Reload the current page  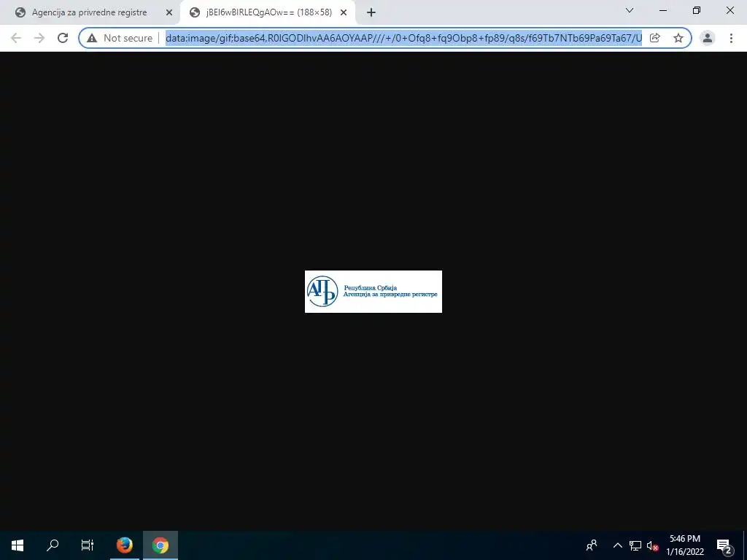63,38
